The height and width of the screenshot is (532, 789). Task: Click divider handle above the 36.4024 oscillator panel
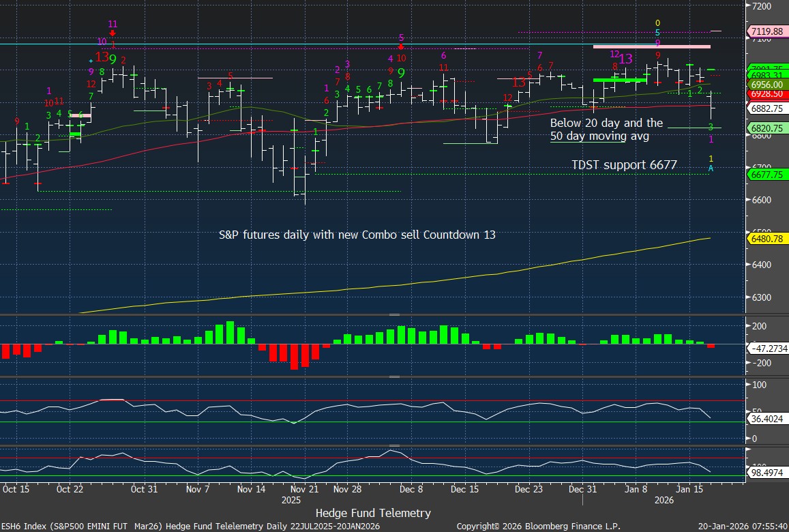(x=394, y=376)
